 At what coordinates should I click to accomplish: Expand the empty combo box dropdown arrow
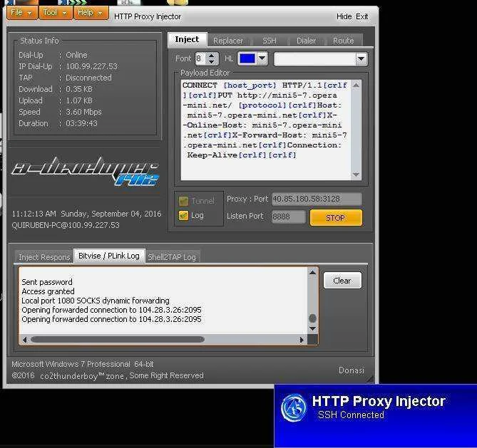coord(361,59)
